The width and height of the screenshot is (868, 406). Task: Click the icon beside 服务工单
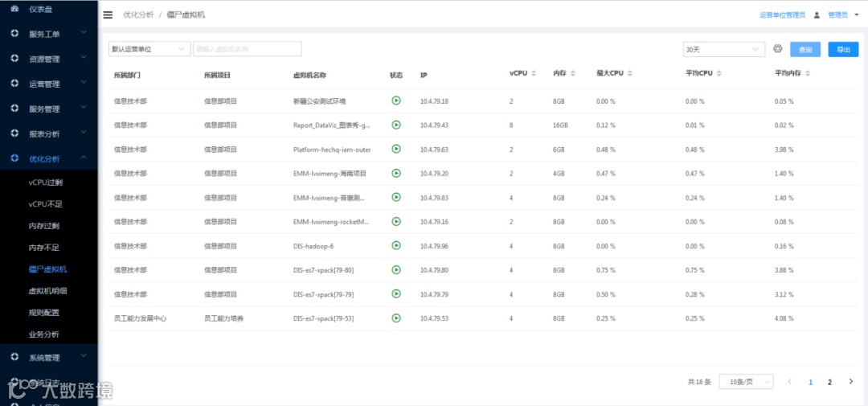point(15,34)
